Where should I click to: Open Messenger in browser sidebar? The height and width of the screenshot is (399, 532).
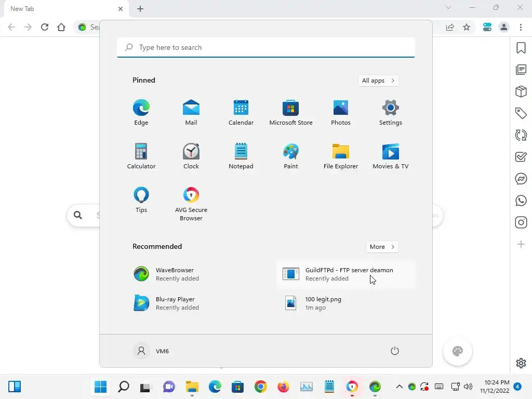(521, 179)
